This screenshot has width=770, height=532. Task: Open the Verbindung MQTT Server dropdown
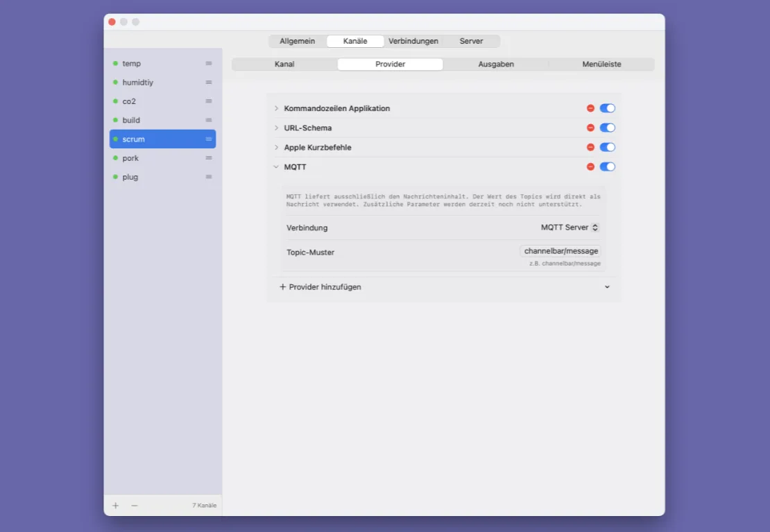point(570,228)
